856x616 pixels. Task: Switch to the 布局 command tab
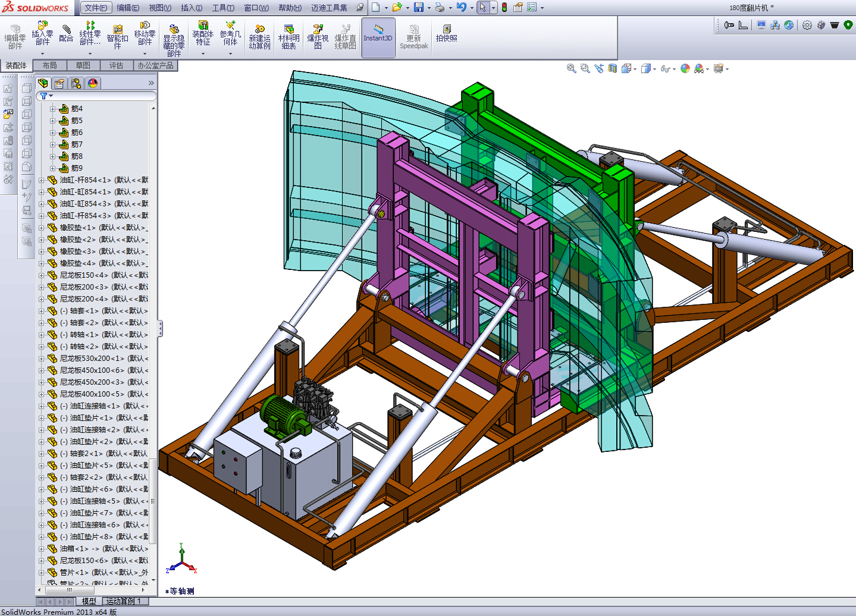click(x=50, y=65)
